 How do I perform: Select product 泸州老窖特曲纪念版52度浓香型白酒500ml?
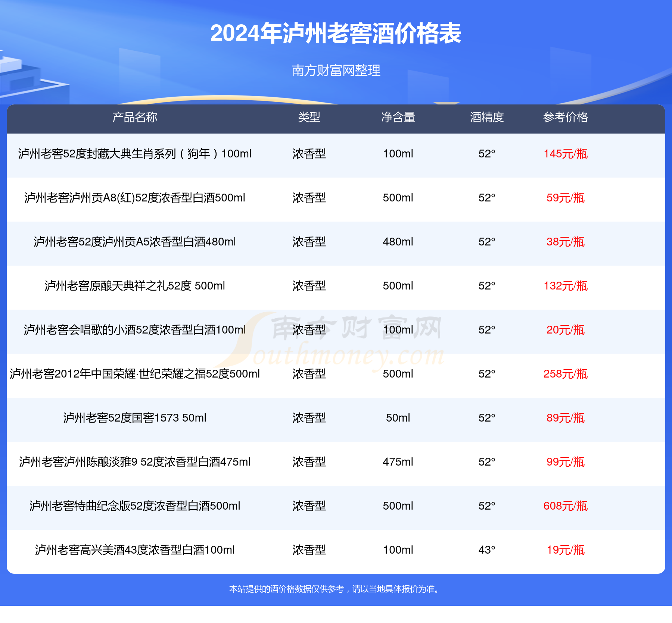(x=135, y=506)
